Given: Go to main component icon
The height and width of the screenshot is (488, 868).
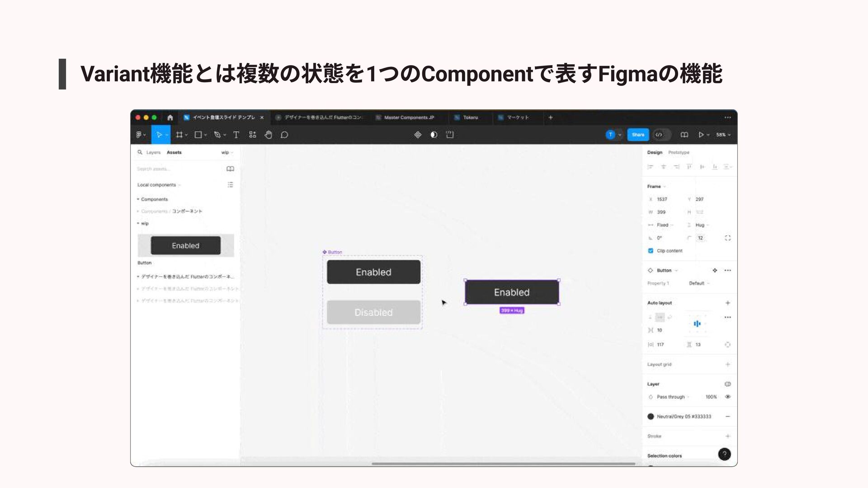Looking at the screenshot, I should 715,270.
